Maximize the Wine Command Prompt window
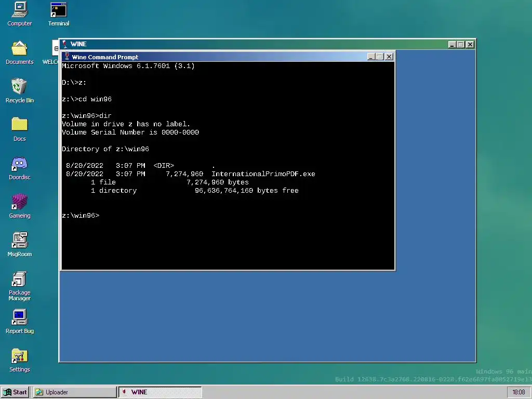Viewport: 532px width, 399px height. tap(380, 57)
